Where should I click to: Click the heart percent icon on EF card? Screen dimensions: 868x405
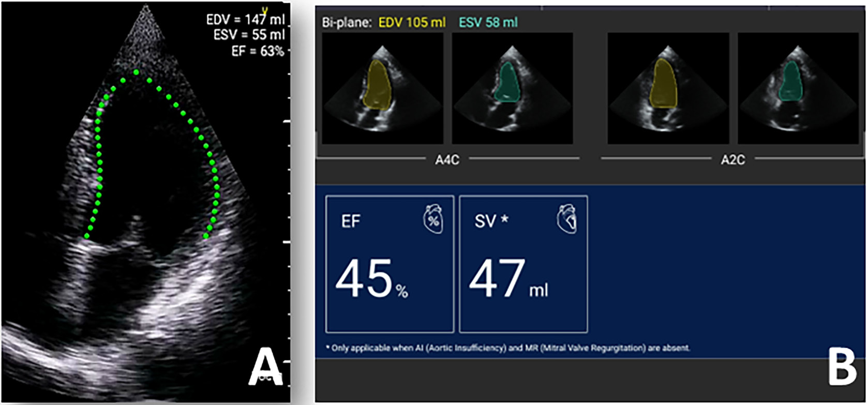[433, 219]
